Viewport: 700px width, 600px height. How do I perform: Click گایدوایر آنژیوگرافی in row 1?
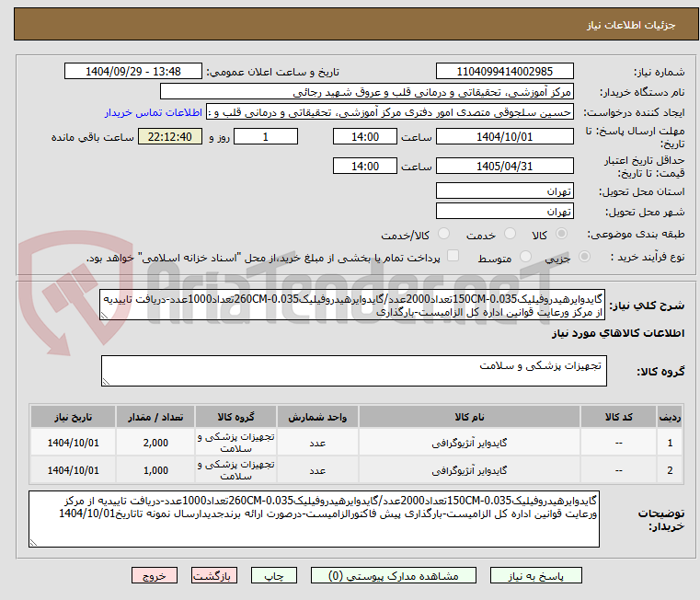click(x=469, y=443)
